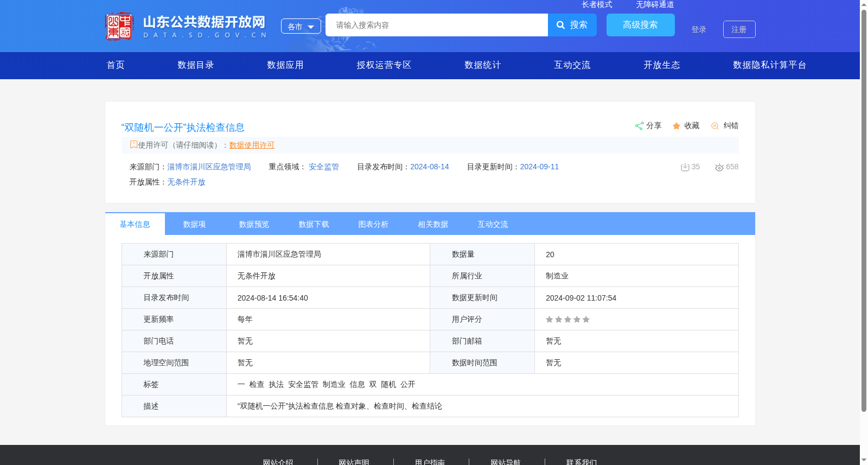Switch to the 数据项 tab

point(195,224)
